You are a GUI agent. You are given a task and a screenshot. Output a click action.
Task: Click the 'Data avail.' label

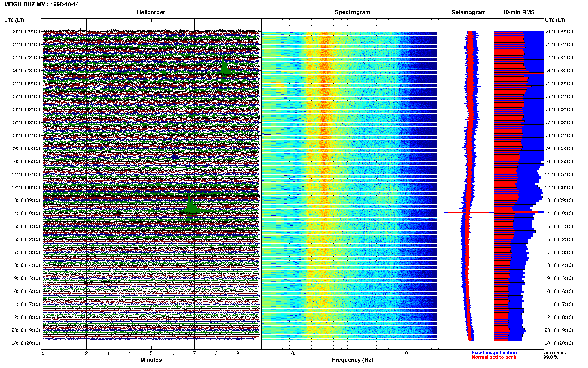coord(554,352)
